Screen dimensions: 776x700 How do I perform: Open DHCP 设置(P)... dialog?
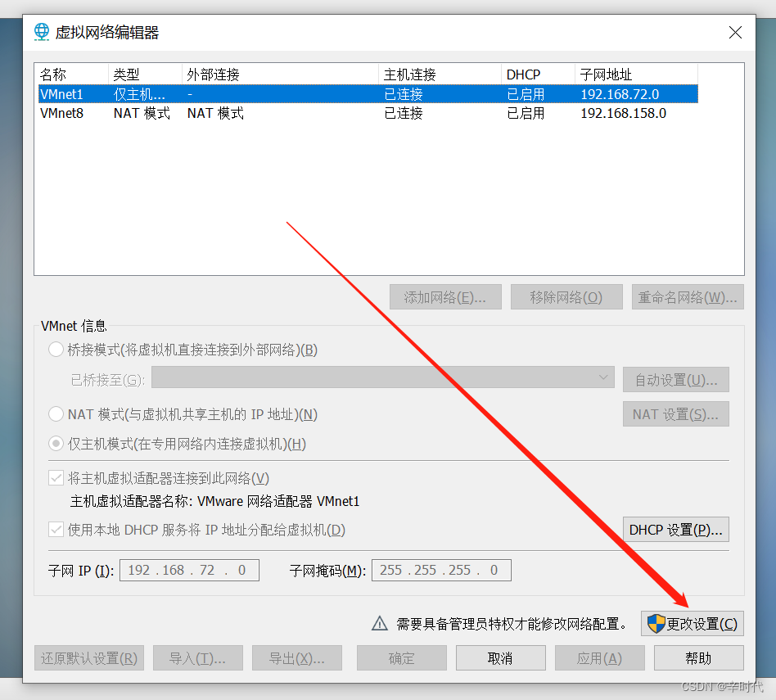pyautogui.click(x=676, y=530)
